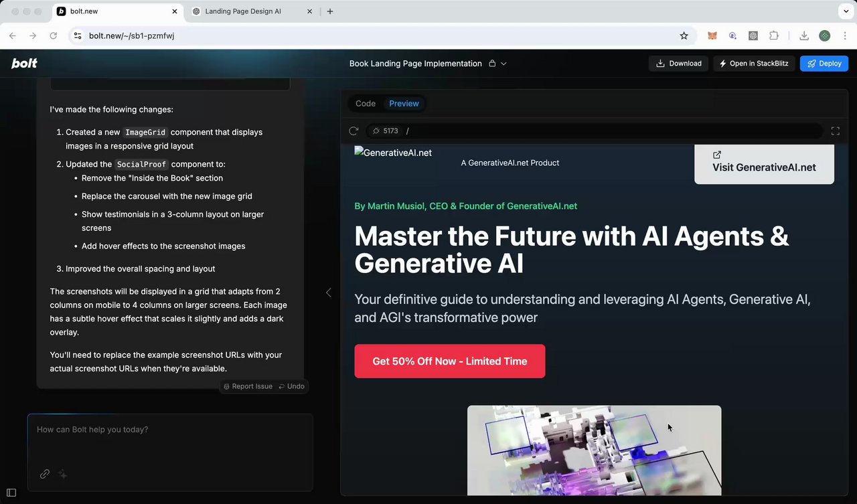Bookmark this page with the star icon
Image resolution: width=857 pixels, height=504 pixels.
pos(684,35)
